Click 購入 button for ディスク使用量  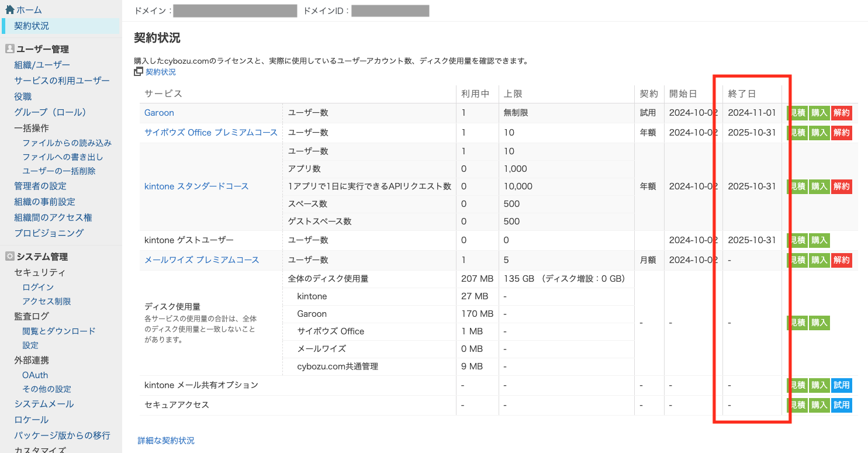[819, 323]
